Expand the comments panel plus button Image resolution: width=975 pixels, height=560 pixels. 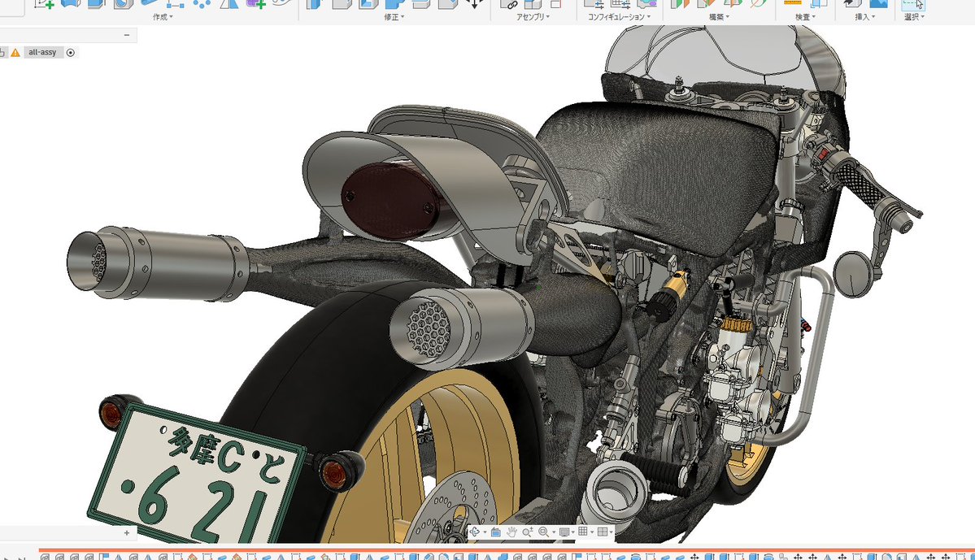(127, 532)
